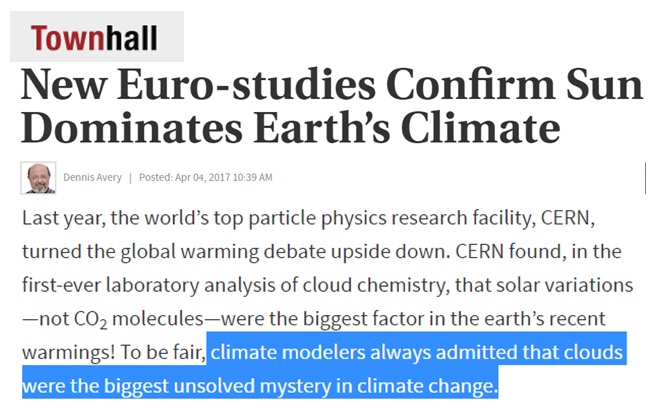Click the unhighlighted "To be fair," text
This screenshot has height=418, width=665.
point(163,352)
